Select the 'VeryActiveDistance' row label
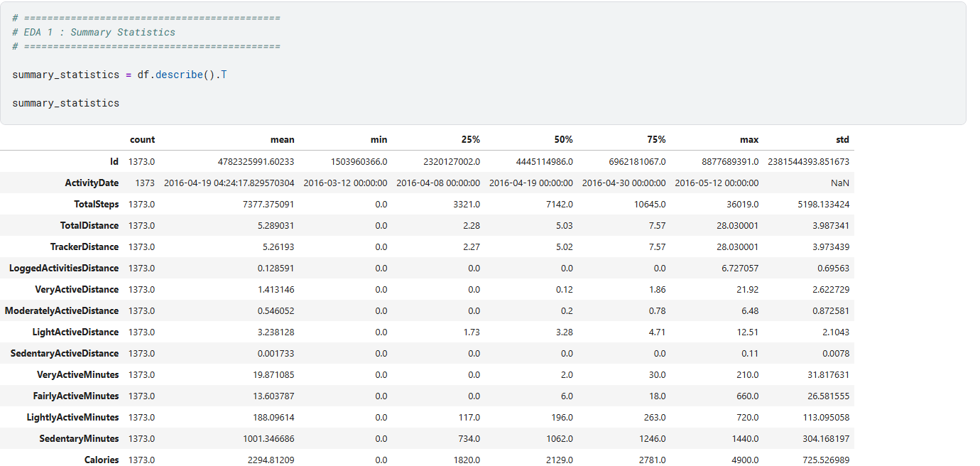Screen dimensions: 980x466 [77, 289]
